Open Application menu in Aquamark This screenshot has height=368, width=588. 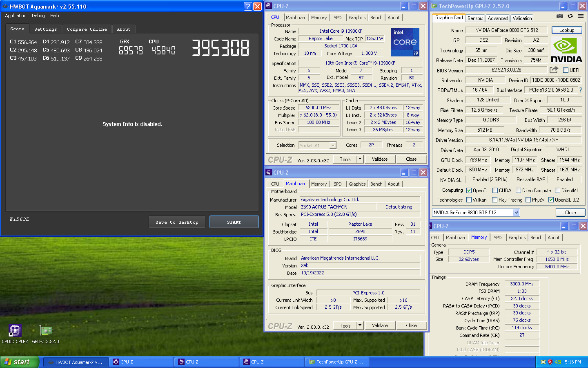16,16
